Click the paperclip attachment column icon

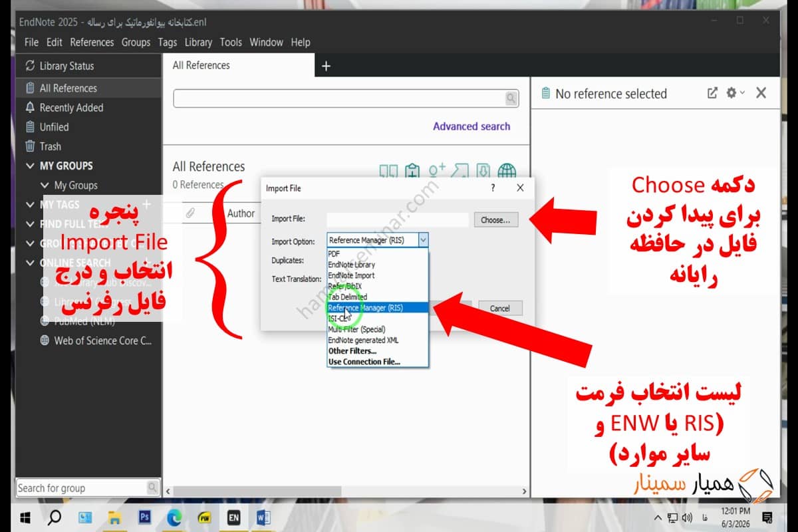(190, 213)
